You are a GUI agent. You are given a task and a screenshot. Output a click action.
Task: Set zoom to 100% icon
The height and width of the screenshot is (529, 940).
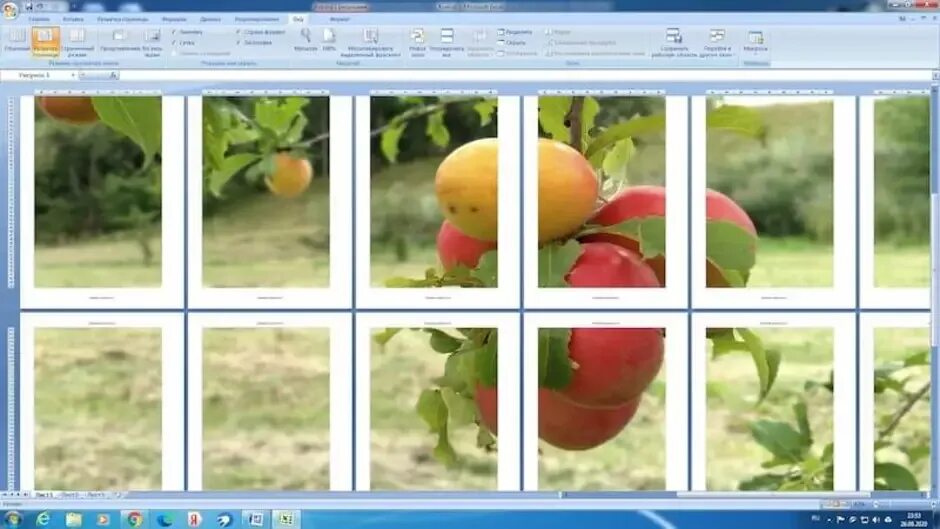329,40
